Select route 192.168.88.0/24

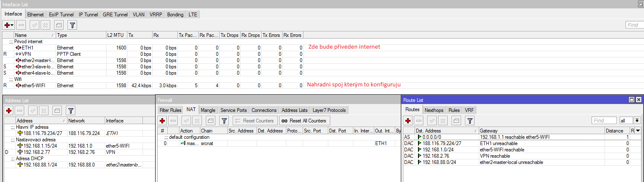pyautogui.click(x=522, y=162)
